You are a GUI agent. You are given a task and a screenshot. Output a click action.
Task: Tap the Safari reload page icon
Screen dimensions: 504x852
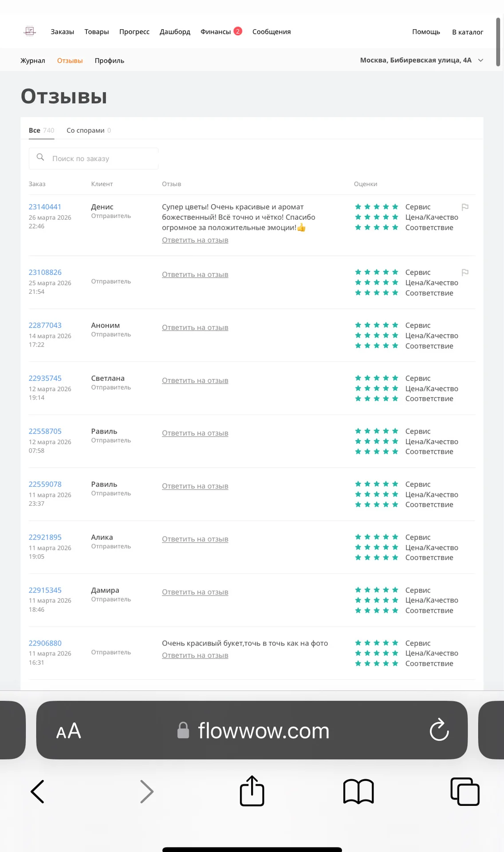pos(439,730)
